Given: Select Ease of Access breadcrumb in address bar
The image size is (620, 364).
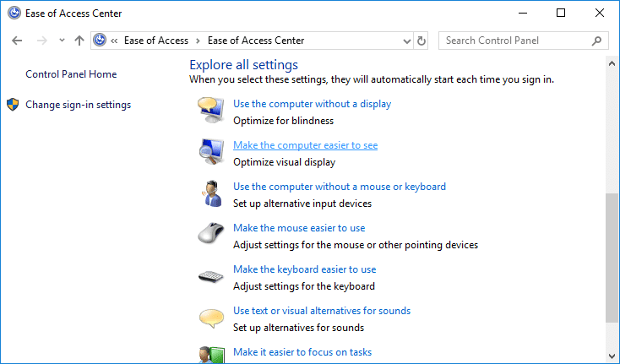Looking at the screenshot, I should pyautogui.click(x=157, y=41).
